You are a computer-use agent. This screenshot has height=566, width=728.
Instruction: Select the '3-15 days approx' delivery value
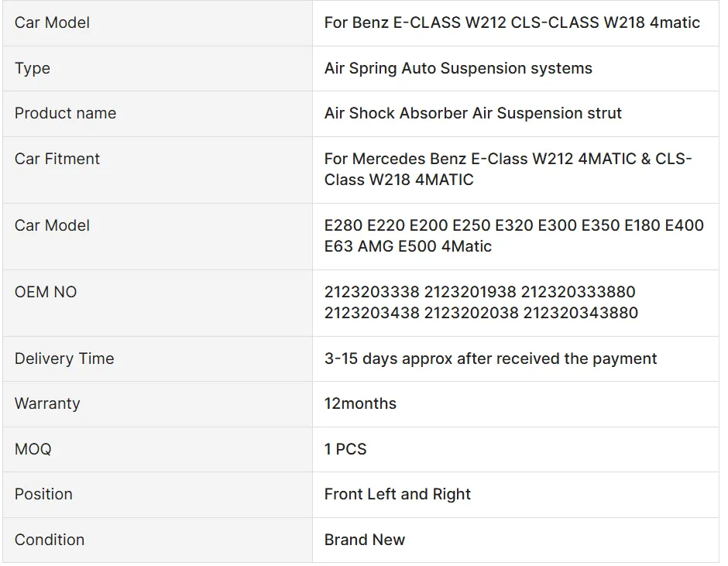[490, 358]
